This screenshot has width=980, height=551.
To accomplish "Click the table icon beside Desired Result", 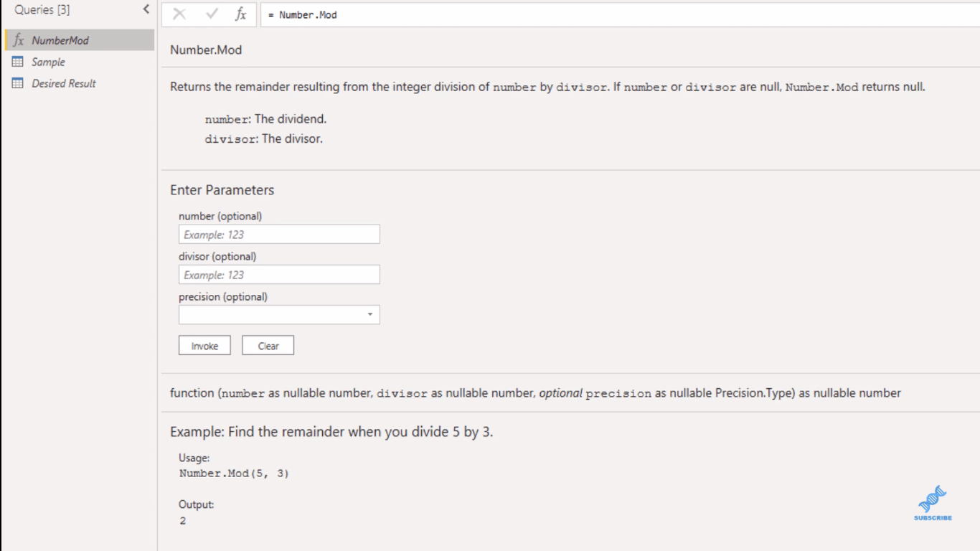I will [x=18, y=83].
